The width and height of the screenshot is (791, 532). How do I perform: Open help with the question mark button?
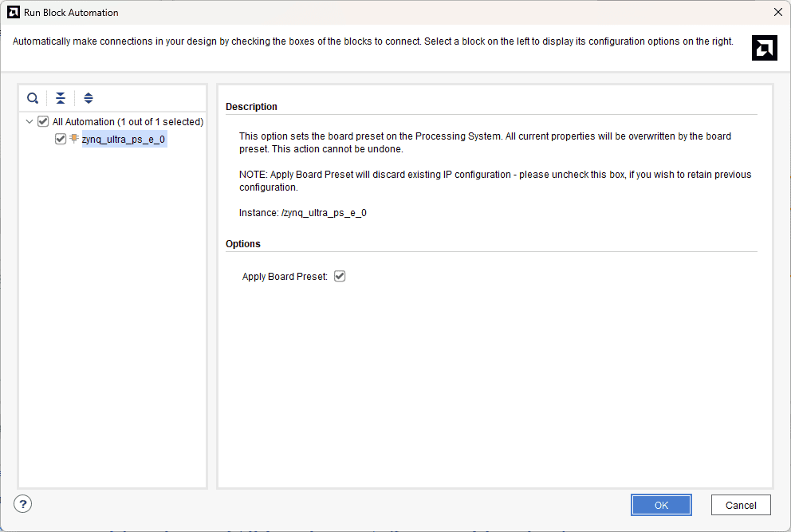pyautogui.click(x=23, y=504)
